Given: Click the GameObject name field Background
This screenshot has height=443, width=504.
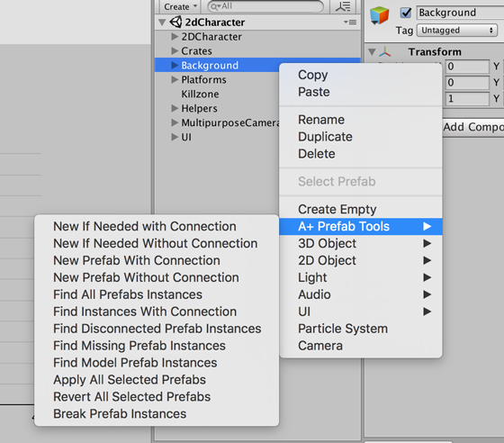Looking at the screenshot, I should 461,13.
